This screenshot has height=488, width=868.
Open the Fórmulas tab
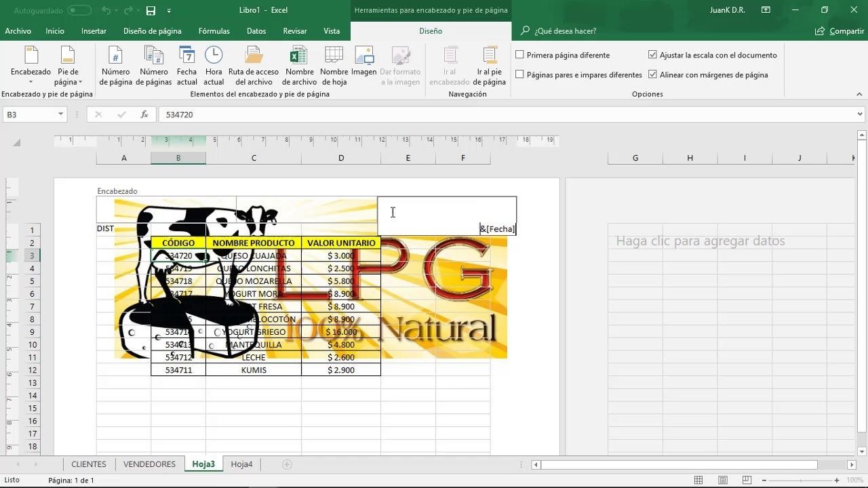[x=214, y=31]
